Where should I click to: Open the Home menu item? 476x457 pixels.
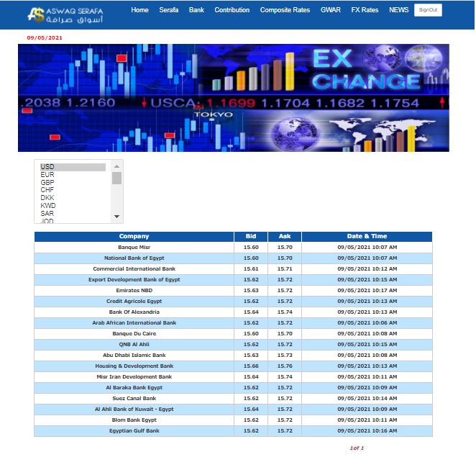140,10
